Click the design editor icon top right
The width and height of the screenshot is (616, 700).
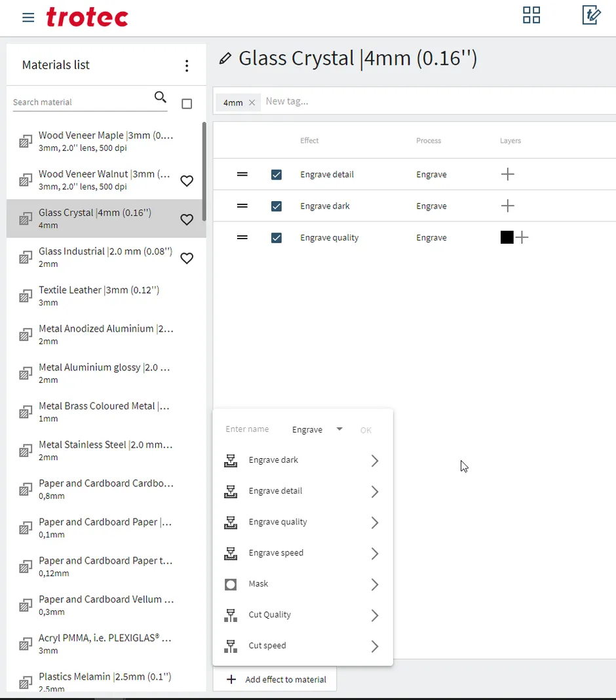(591, 14)
